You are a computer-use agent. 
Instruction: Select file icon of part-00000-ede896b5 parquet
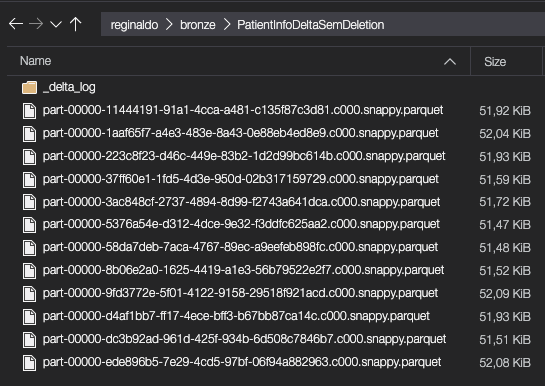29,363
